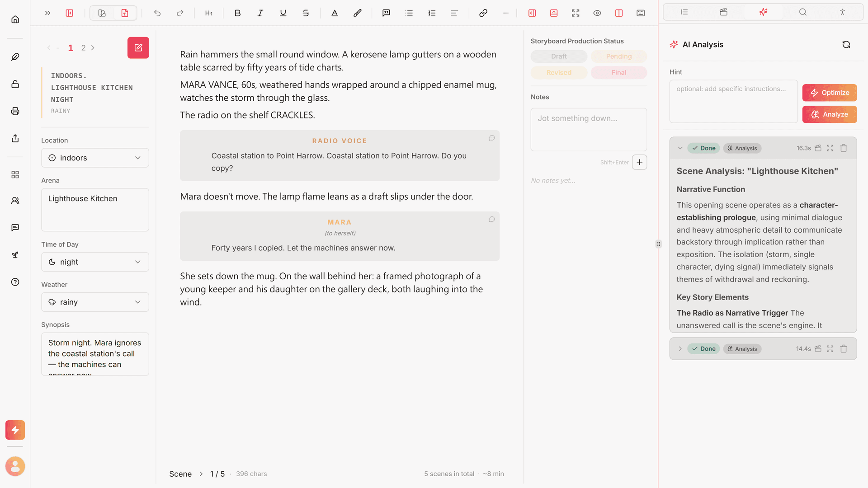Toggle strikethrough formatting
Screen dimensions: 868x488
(x=306, y=13)
